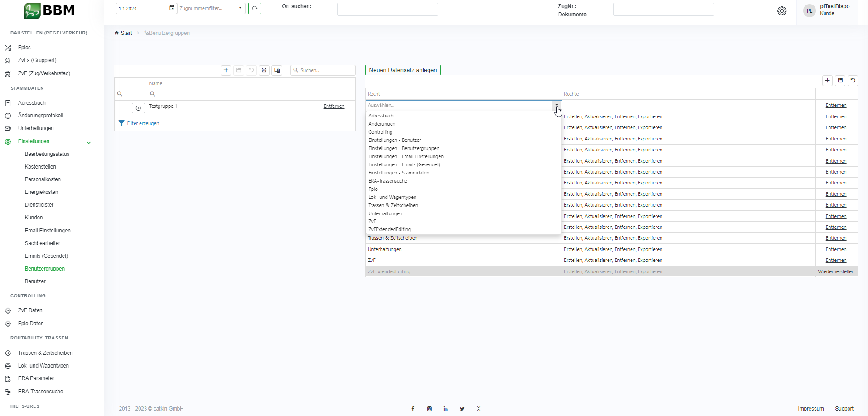Click "Wiederherstellen" on the ZvFExtendedEditing row
Viewport: 868px width, 416px height.
click(836, 272)
